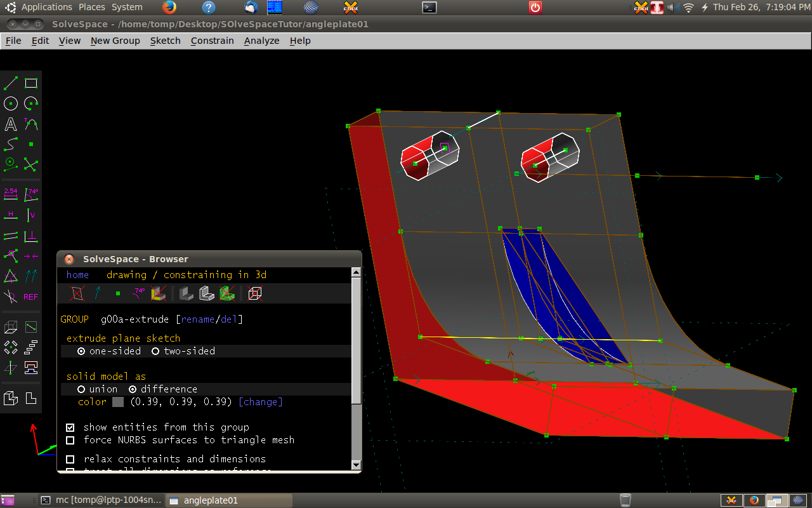The width and height of the screenshot is (812, 508).
Task: Click the rename link for g00a-extrude
Action: [x=197, y=319]
